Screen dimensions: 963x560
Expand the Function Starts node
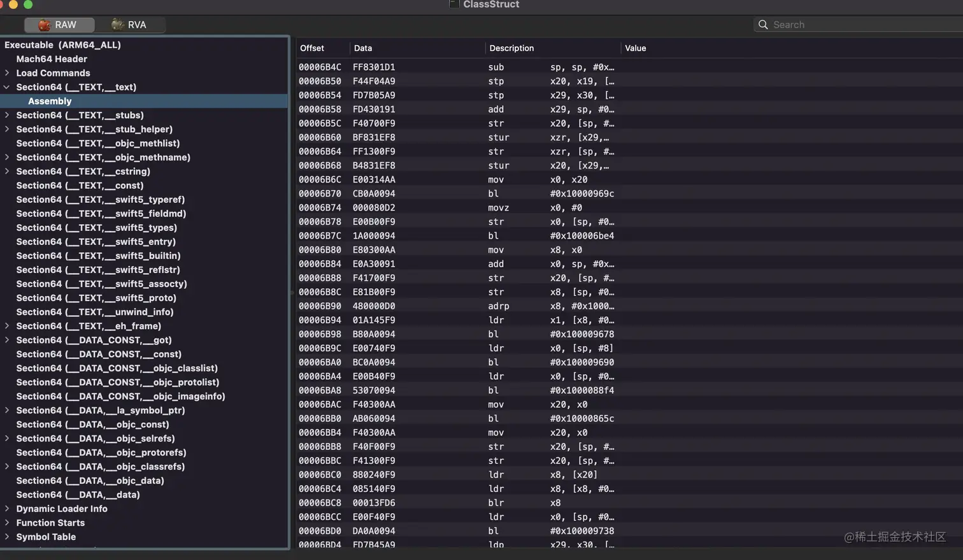(7, 522)
